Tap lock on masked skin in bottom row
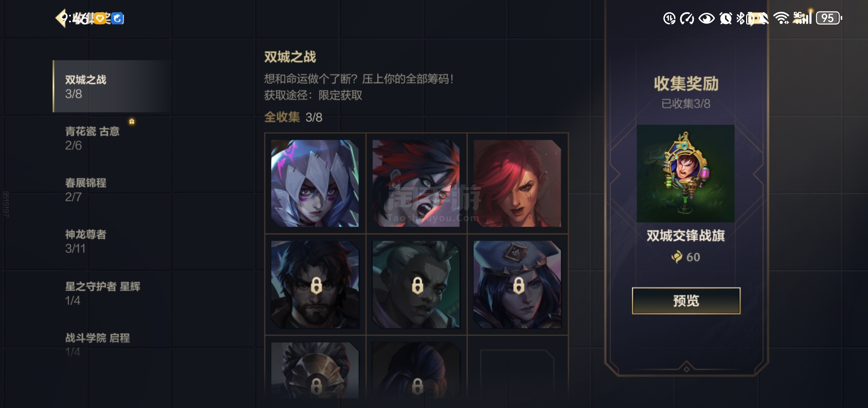The width and height of the screenshot is (868, 408). [316, 386]
